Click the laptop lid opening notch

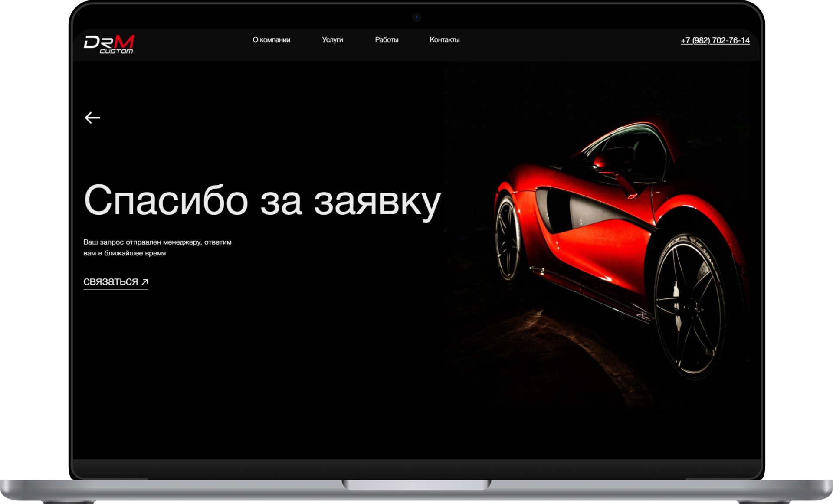tap(416, 484)
